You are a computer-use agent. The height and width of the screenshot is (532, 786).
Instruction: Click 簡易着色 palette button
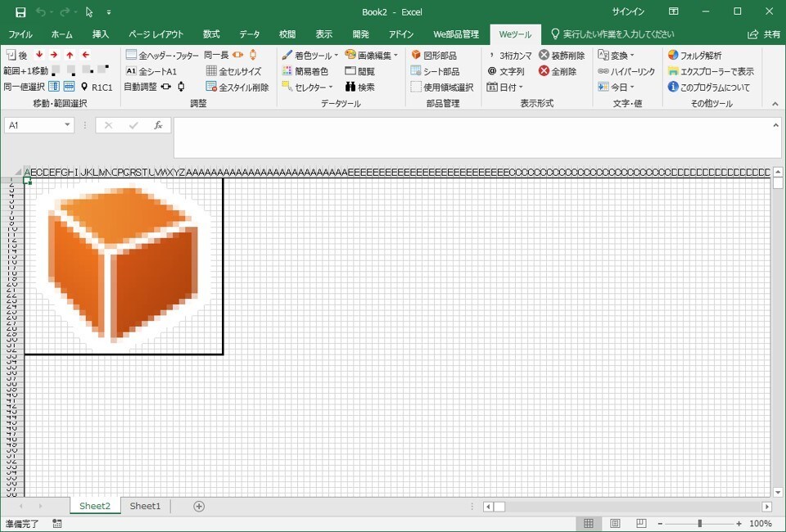point(305,71)
